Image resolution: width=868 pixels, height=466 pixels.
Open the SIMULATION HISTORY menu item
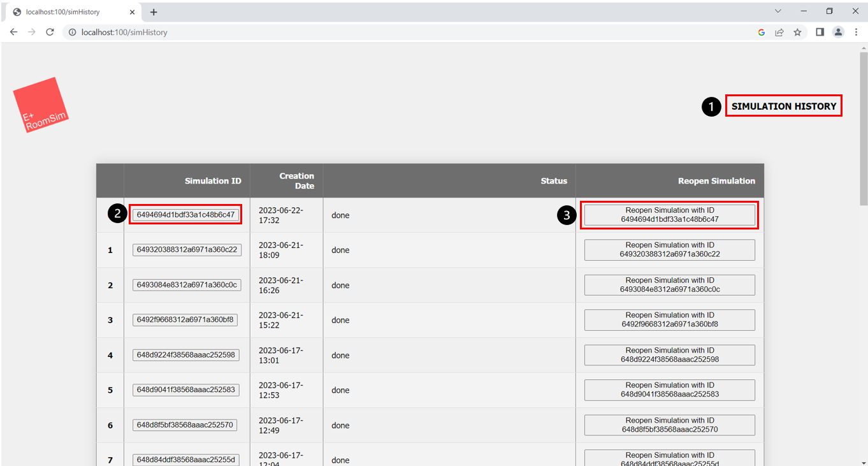(x=783, y=106)
